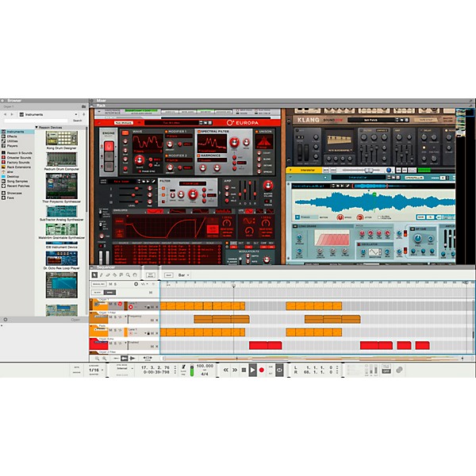Solo the Organ Echo track
The width and height of the screenshot is (476, 476).
(x=115, y=343)
